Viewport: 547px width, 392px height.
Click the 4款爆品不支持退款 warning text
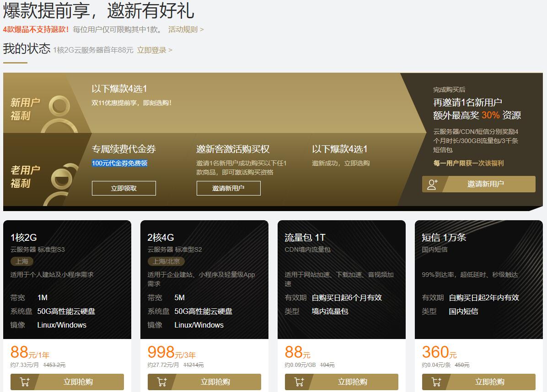pyautogui.click(x=36, y=30)
